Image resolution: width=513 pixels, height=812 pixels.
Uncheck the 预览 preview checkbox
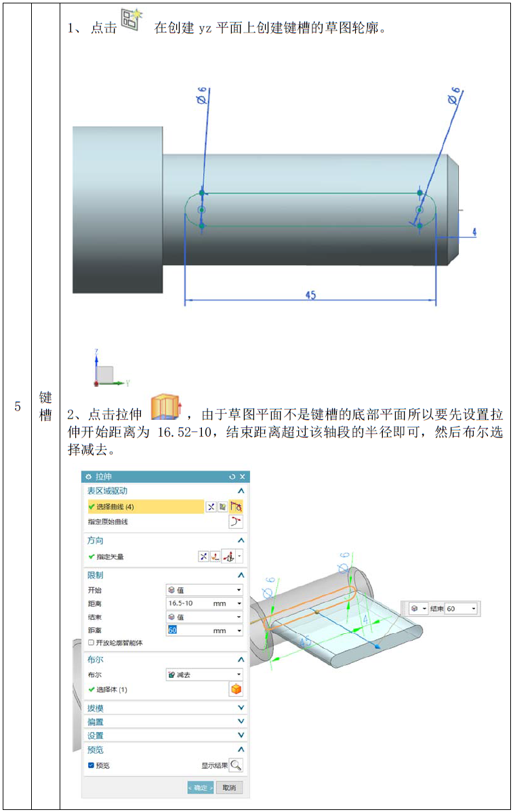91,765
